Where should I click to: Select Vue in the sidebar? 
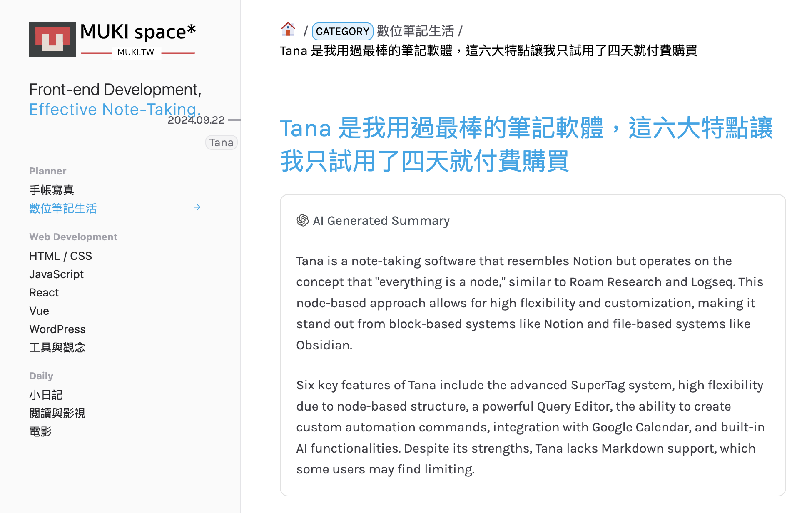tap(39, 311)
